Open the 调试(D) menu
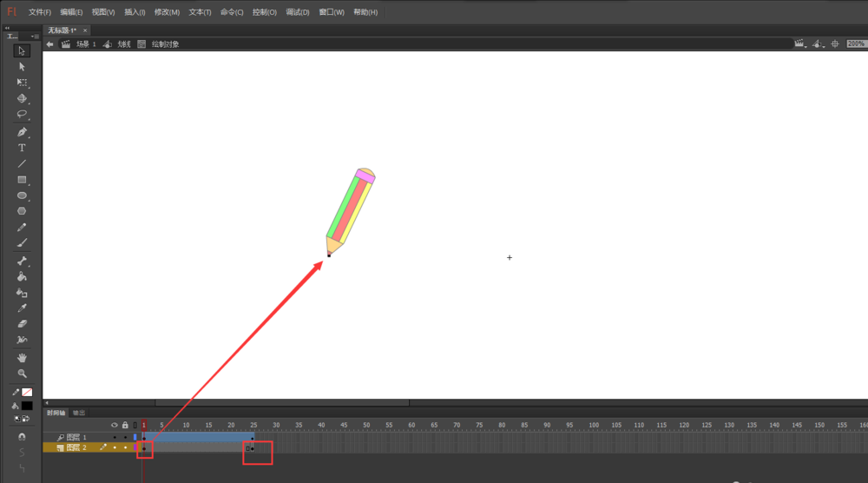The image size is (868, 483). (x=297, y=12)
